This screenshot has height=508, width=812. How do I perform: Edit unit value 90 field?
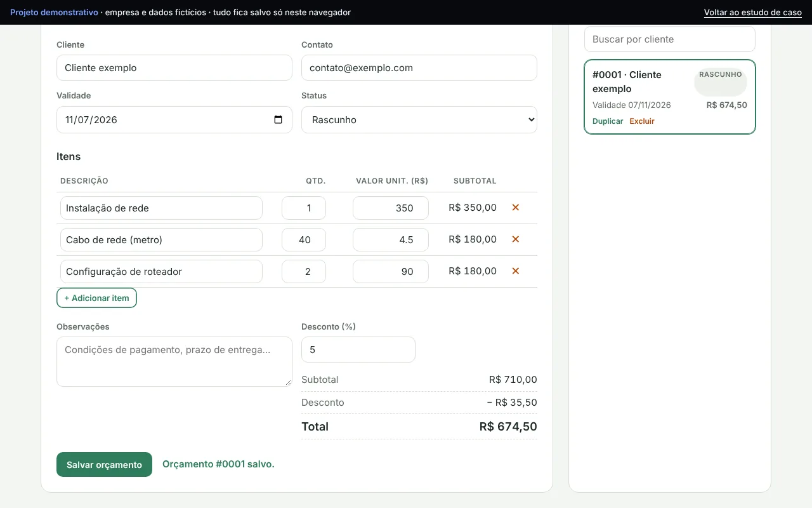pos(391,271)
